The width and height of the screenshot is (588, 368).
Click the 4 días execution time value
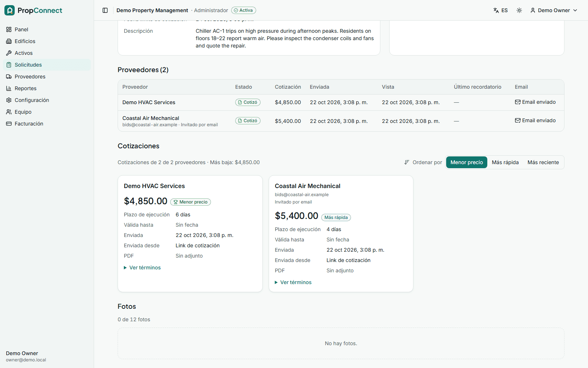334,229
